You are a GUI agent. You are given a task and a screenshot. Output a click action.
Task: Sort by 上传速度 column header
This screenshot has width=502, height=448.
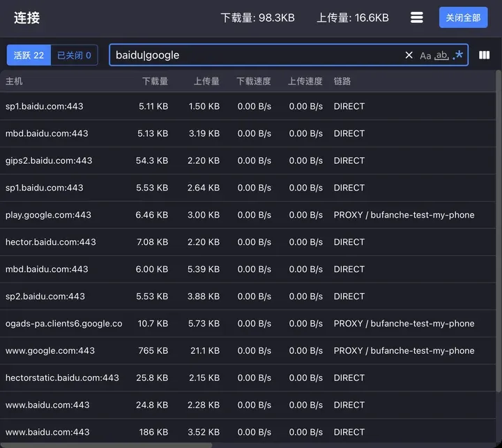[305, 81]
